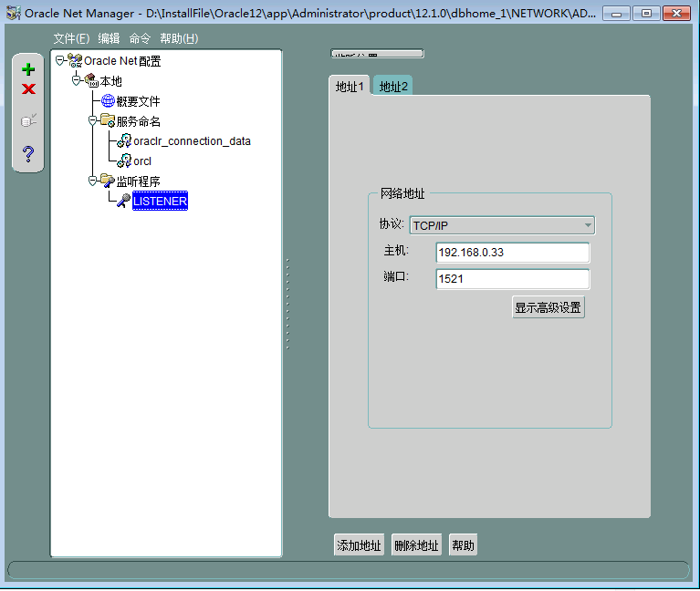700x591 pixels.
Task: Select the orcl tree item
Action: point(142,161)
